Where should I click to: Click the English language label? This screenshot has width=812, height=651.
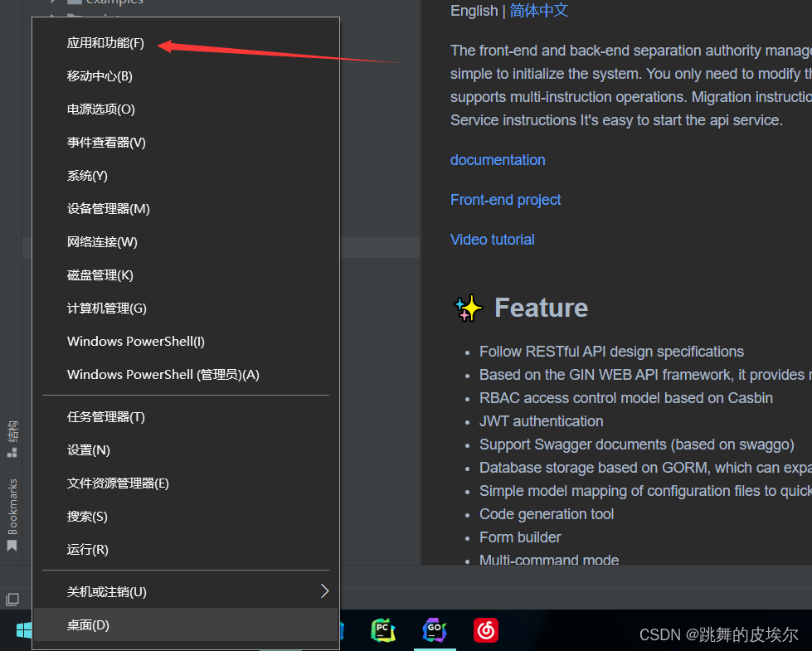click(x=474, y=10)
